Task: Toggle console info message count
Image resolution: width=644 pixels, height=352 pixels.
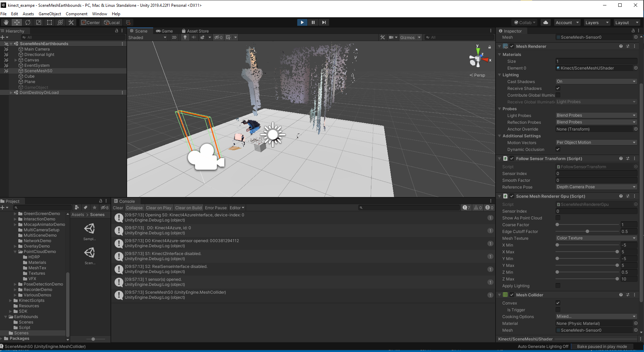Action: [x=466, y=208]
